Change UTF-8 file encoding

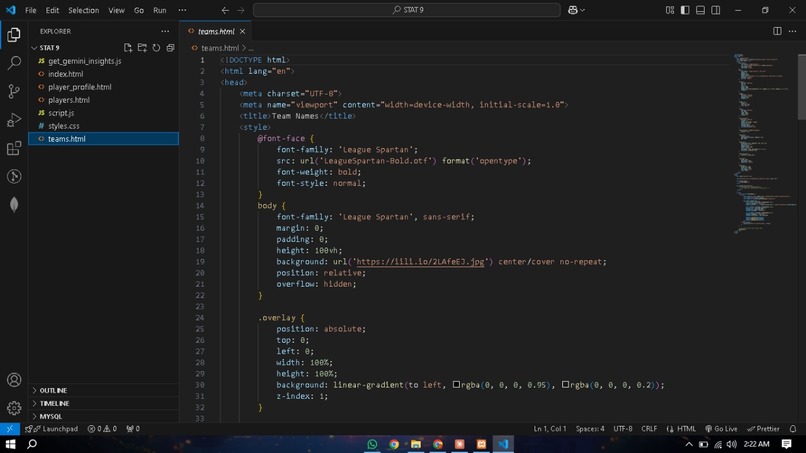pos(622,428)
